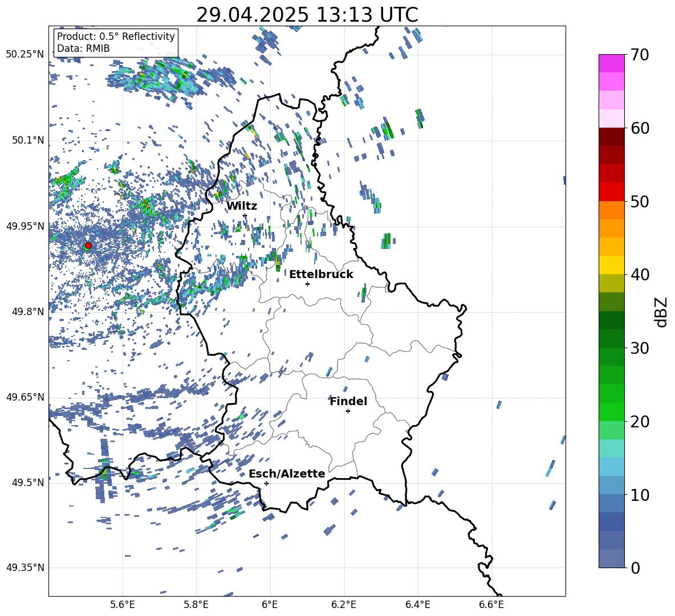Click the 49.65°N latitude label

[25, 397]
